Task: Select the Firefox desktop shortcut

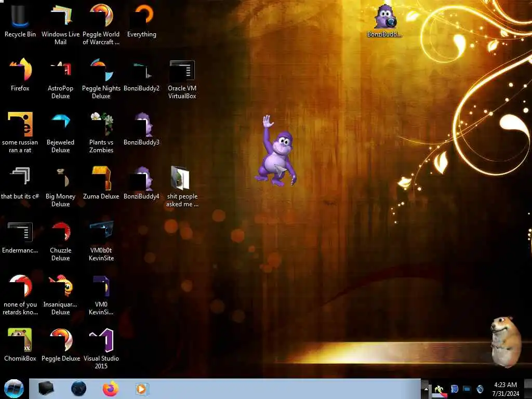Action: (x=20, y=74)
